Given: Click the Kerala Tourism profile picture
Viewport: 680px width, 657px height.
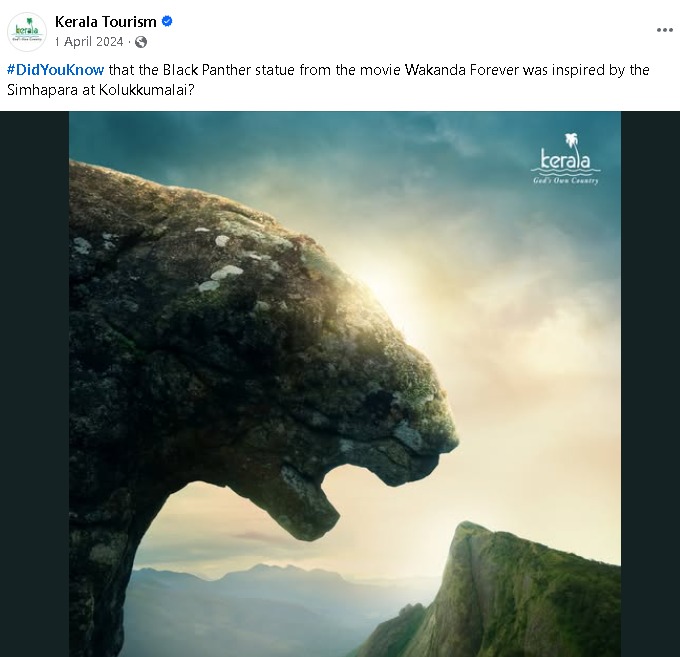Looking at the screenshot, I should pyautogui.click(x=26, y=31).
